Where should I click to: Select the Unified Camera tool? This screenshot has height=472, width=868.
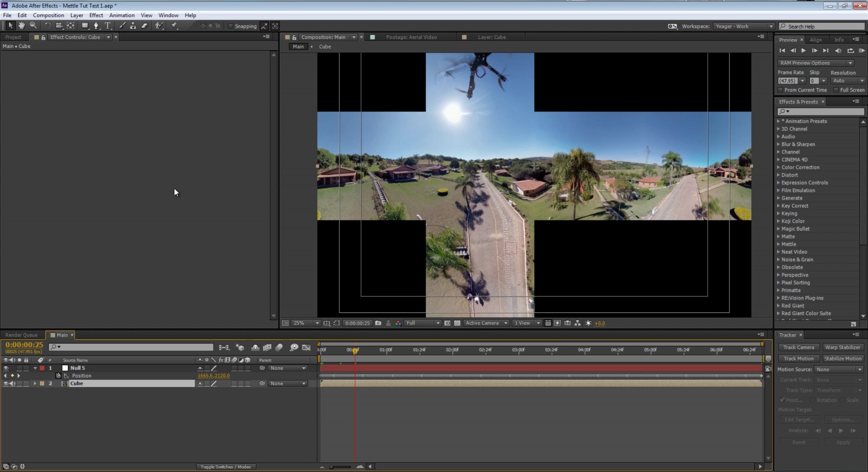59,26
